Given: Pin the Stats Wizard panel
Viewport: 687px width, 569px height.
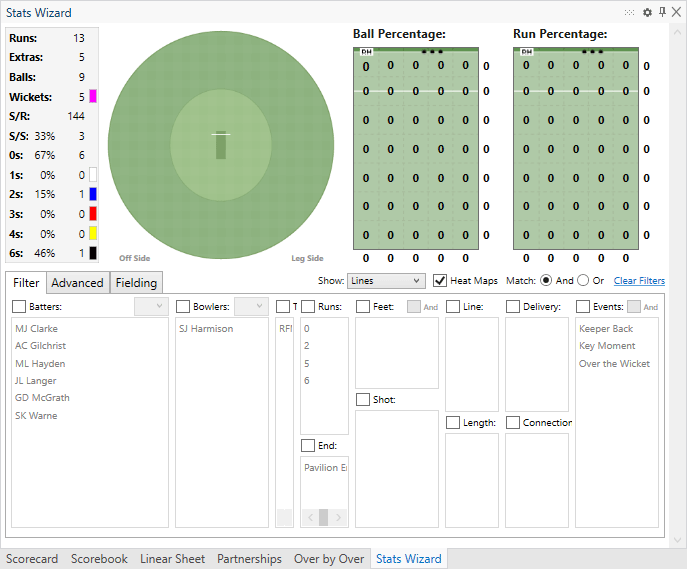Looking at the screenshot, I should click(x=662, y=12).
